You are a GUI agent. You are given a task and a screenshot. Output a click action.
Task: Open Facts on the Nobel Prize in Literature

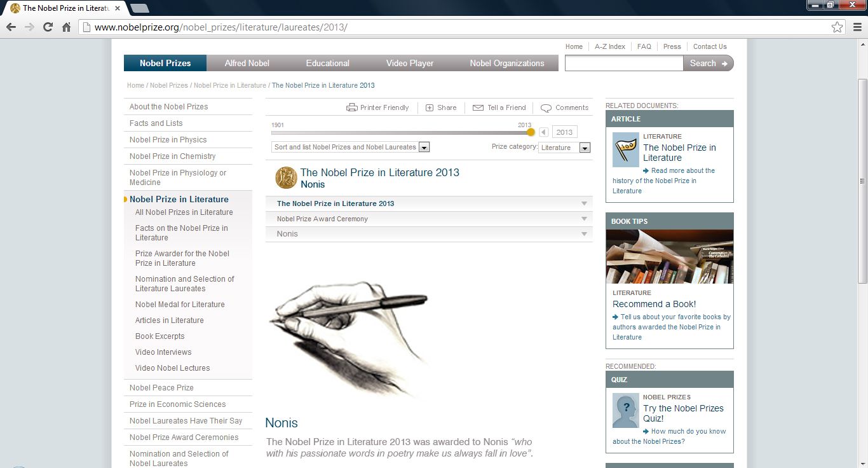(x=182, y=233)
